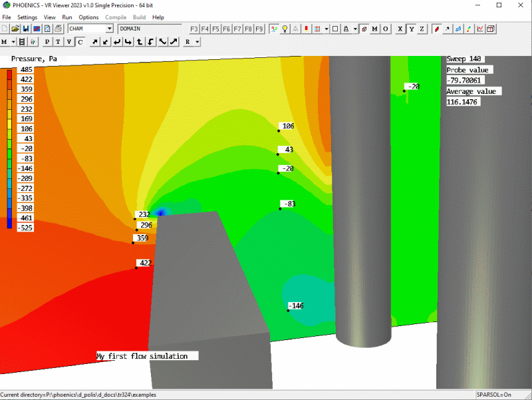Click the Open file folder icon

(15, 29)
